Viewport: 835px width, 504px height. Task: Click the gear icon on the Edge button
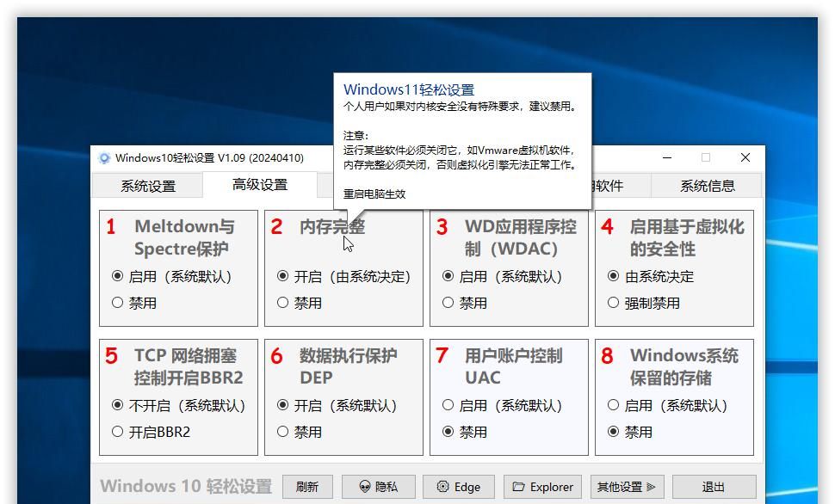click(x=443, y=486)
